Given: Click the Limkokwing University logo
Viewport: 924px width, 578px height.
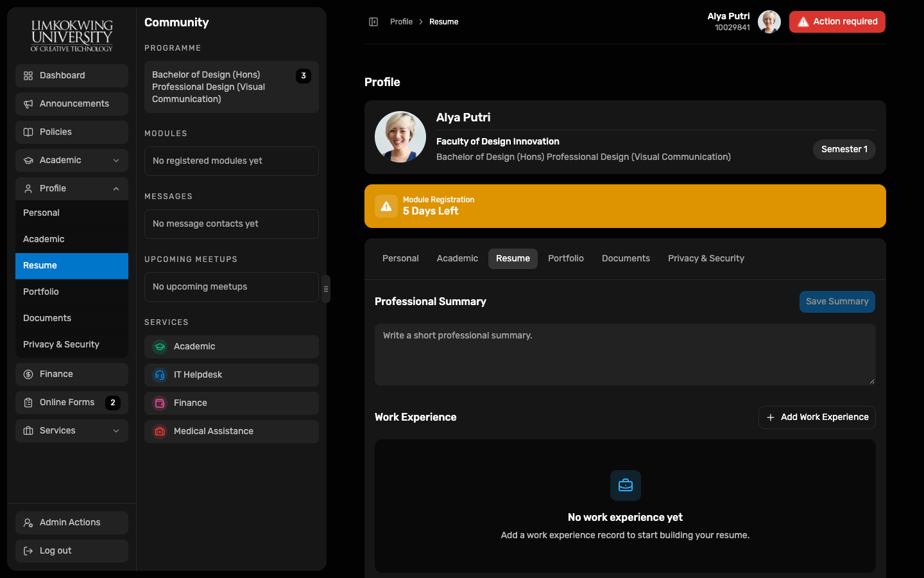Looking at the screenshot, I should [72, 35].
